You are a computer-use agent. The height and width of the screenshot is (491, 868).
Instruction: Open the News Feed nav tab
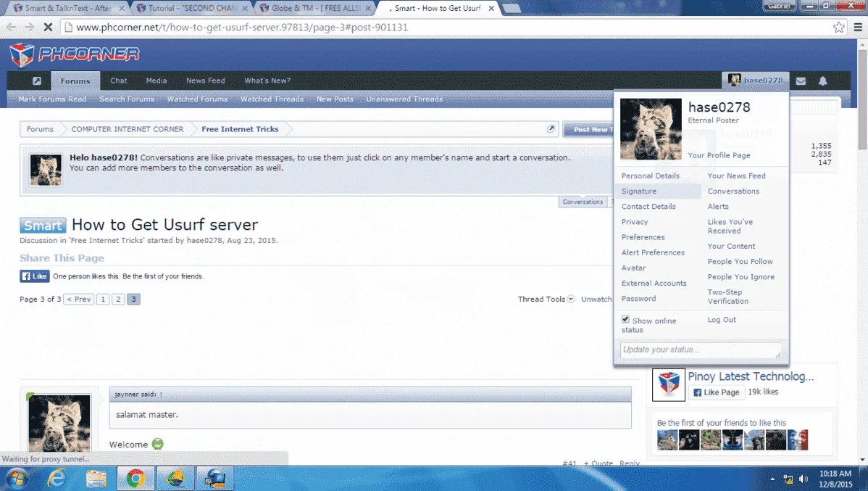(x=205, y=81)
